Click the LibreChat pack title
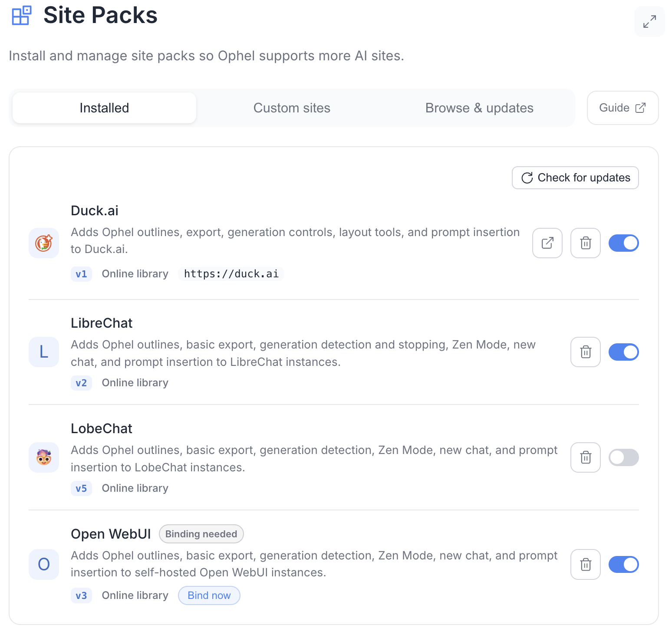 [102, 323]
